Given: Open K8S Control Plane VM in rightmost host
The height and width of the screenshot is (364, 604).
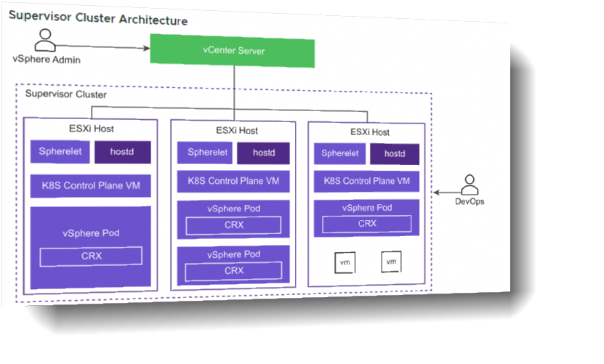Looking at the screenshot, I should click(367, 181).
